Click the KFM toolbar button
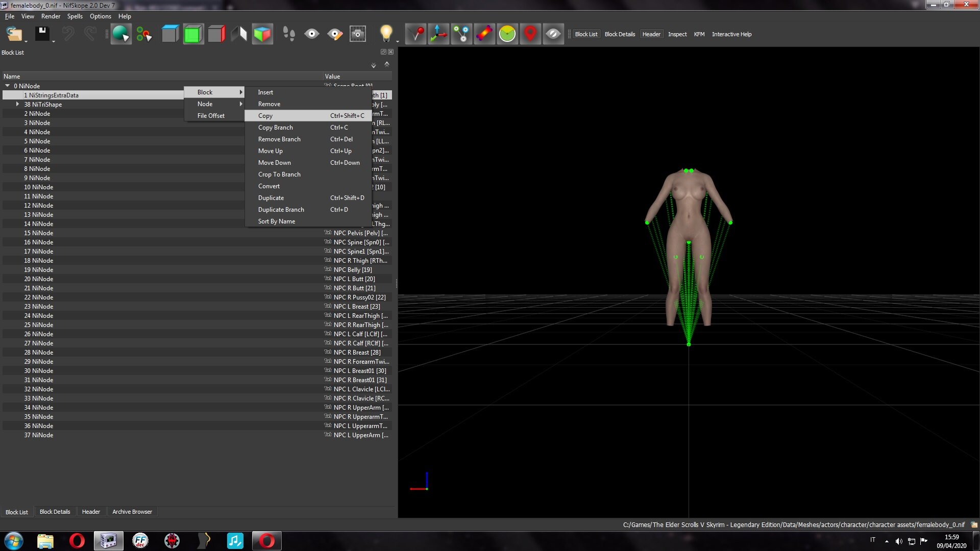The image size is (980, 551). point(699,34)
